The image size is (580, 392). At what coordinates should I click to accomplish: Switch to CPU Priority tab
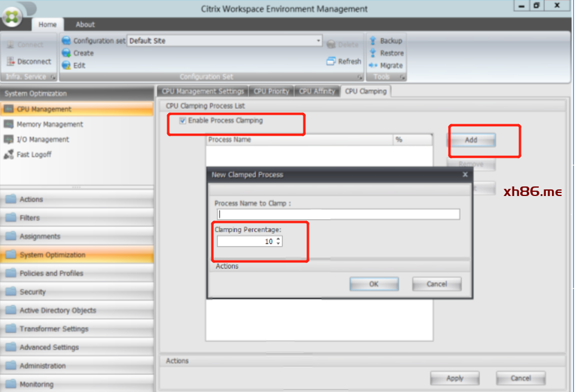click(271, 91)
